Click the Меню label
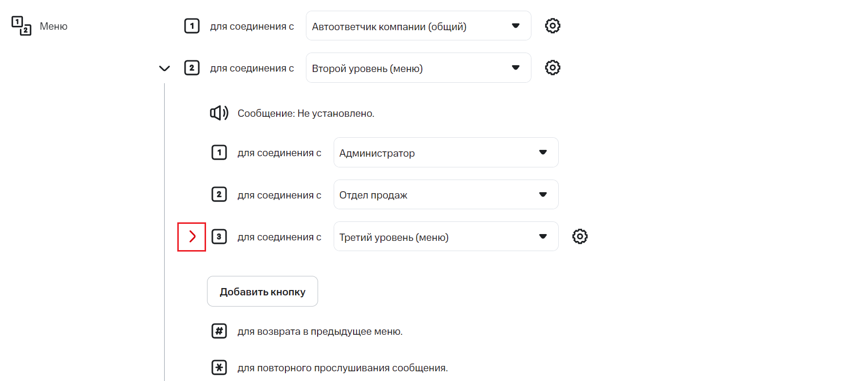The height and width of the screenshot is (381, 868). (54, 26)
